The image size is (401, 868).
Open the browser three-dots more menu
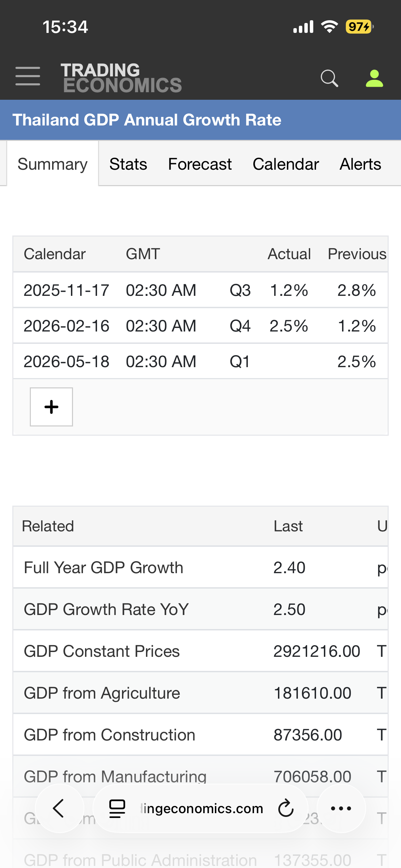341,808
